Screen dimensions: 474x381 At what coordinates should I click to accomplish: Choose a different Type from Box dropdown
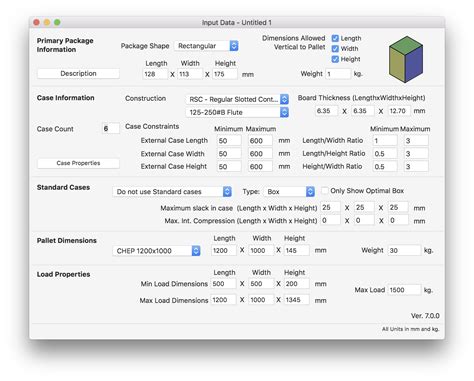(289, 192)
